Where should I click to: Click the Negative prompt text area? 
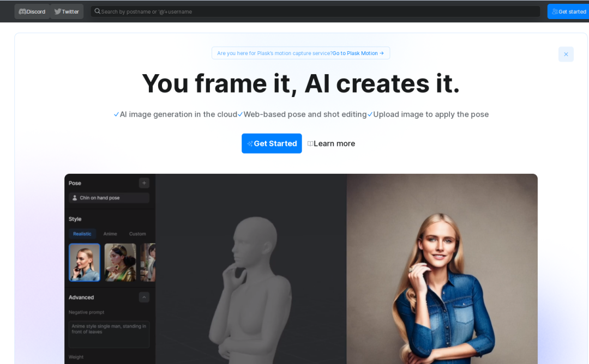tap(109, 334)
